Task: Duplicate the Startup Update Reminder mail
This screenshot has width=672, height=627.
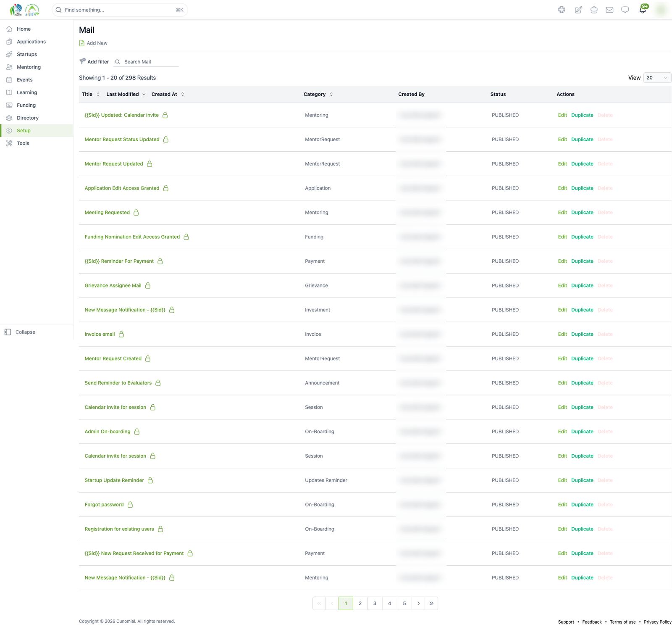Action: pyautogui.click(x=582, y=480)
